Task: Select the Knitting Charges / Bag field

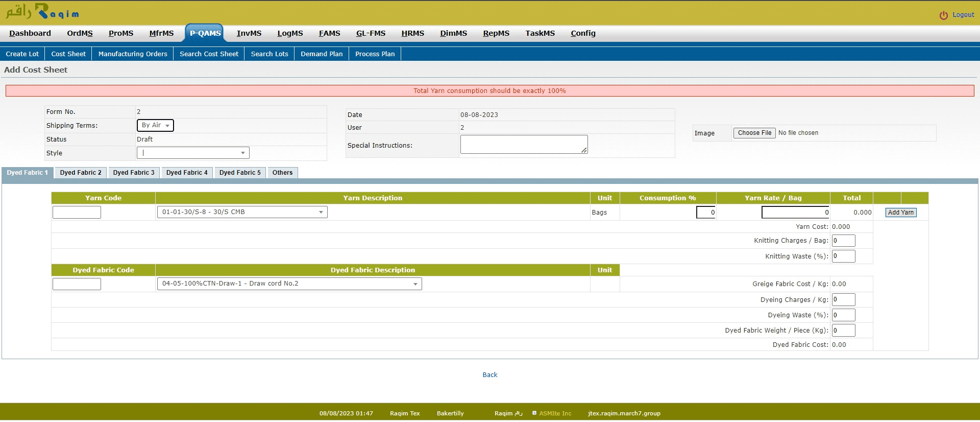Action: 843,241
